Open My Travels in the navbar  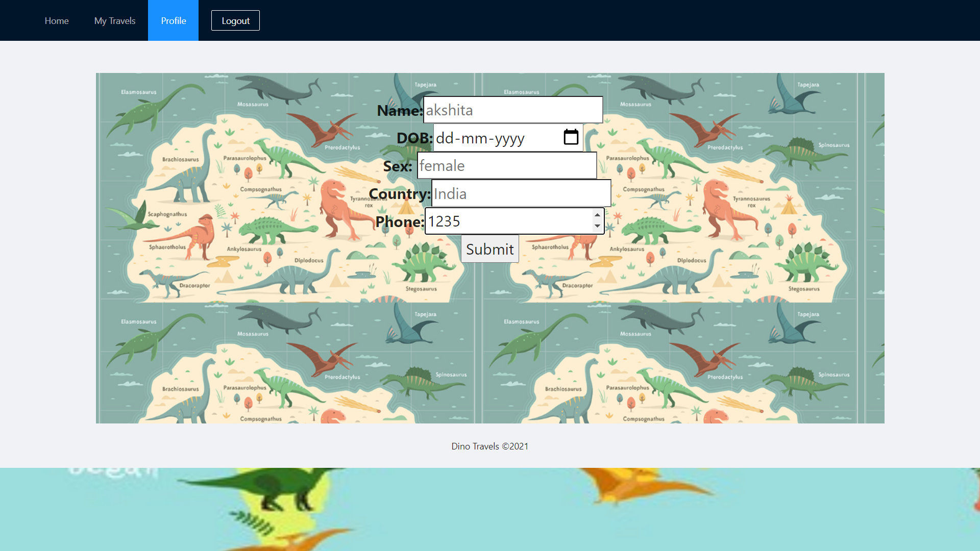[x=115, y=21]
